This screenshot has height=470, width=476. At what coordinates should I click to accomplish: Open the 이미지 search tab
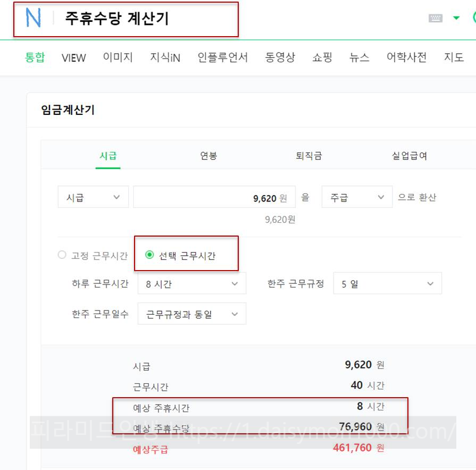click(118, 57)
